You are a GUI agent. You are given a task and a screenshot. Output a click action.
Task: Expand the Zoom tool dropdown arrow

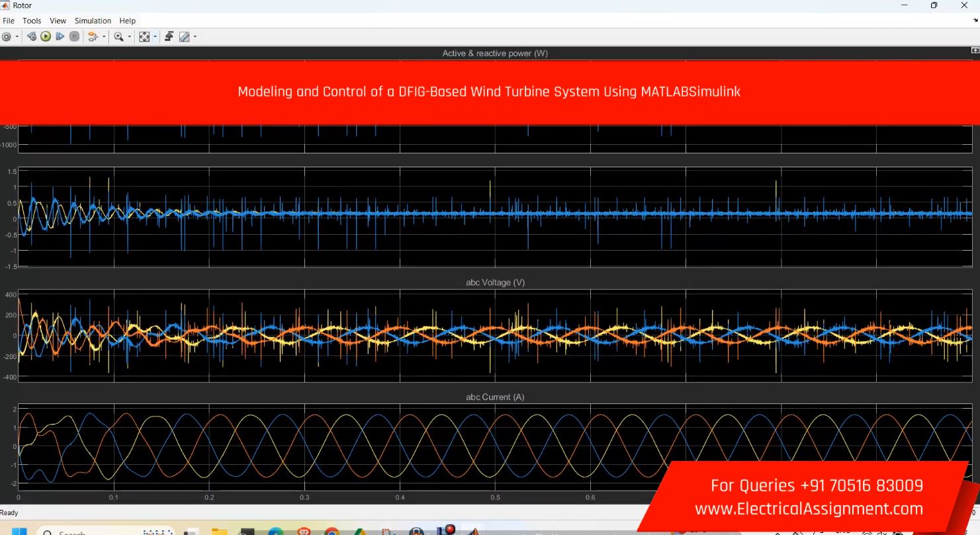(x=130, y=37)
